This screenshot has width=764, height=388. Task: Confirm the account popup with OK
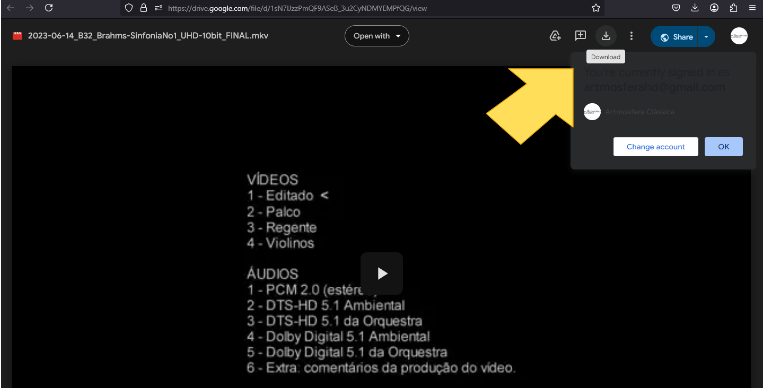click(724, 147)
